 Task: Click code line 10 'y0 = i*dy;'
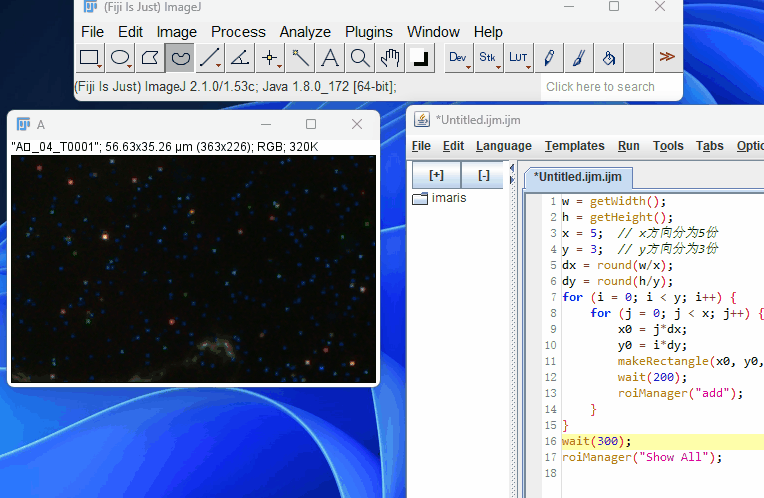point(652,345)
